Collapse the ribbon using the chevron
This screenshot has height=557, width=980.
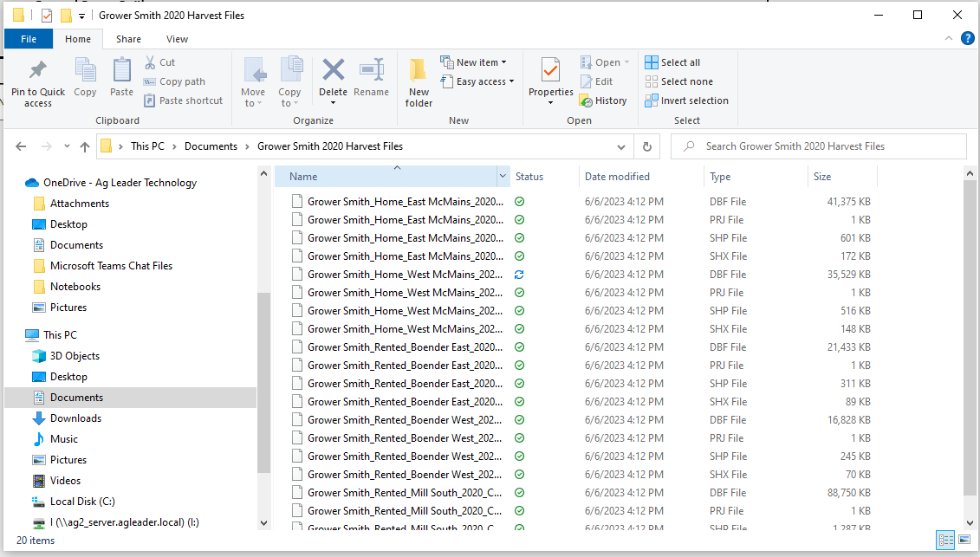point(949,38)
